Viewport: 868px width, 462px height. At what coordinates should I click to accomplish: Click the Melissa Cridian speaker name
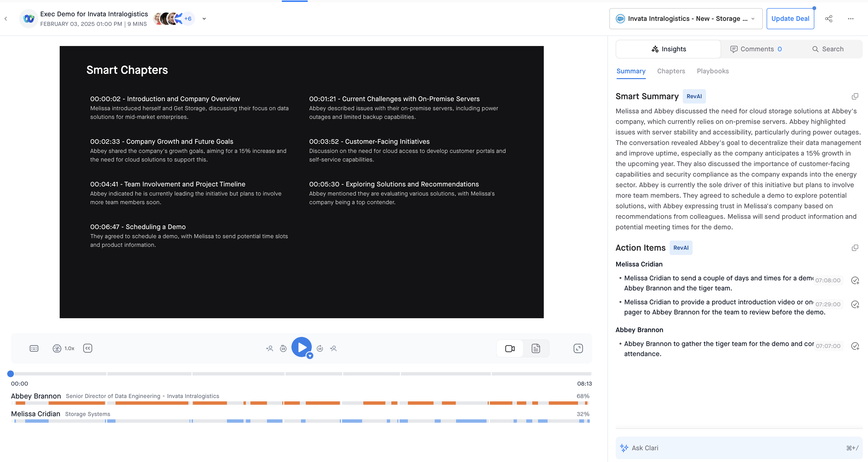pyautogui.click(x=36, y=414)
